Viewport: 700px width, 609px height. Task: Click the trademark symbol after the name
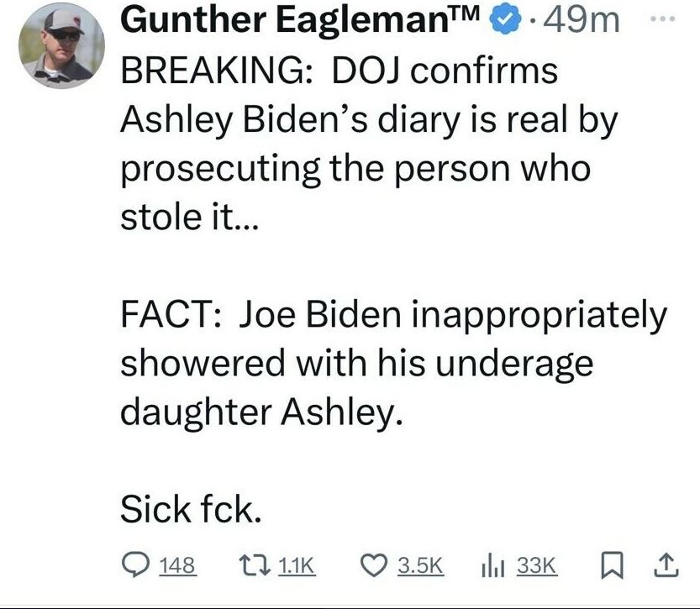coord(464,14)
